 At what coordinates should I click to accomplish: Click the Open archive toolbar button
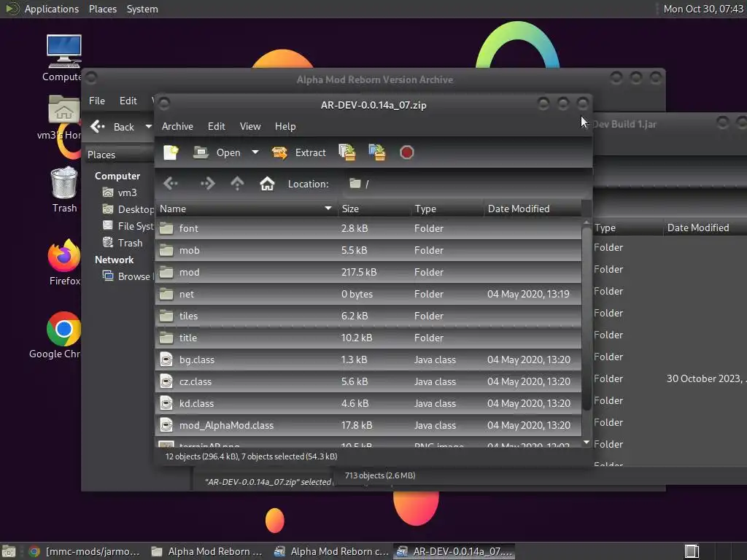click(217, 152)
